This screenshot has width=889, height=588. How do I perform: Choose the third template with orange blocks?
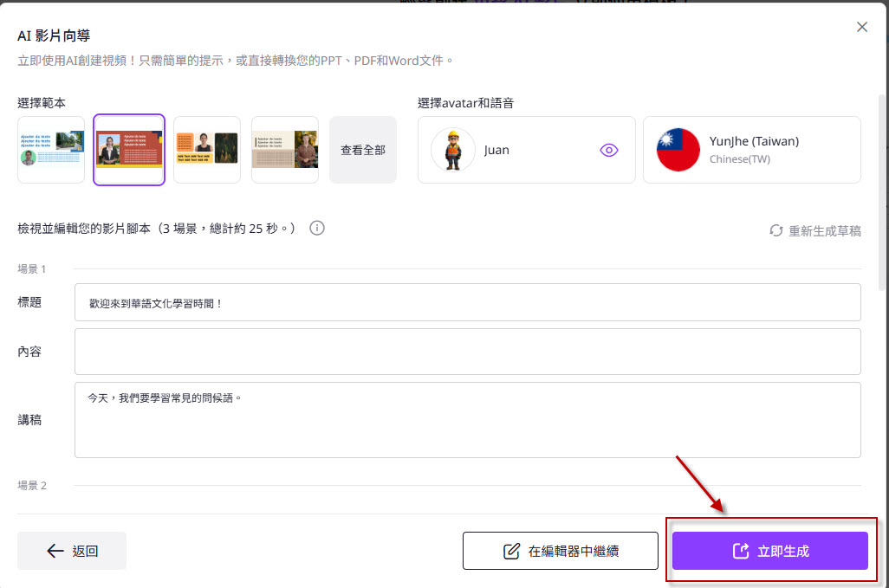tap(207, 150)
